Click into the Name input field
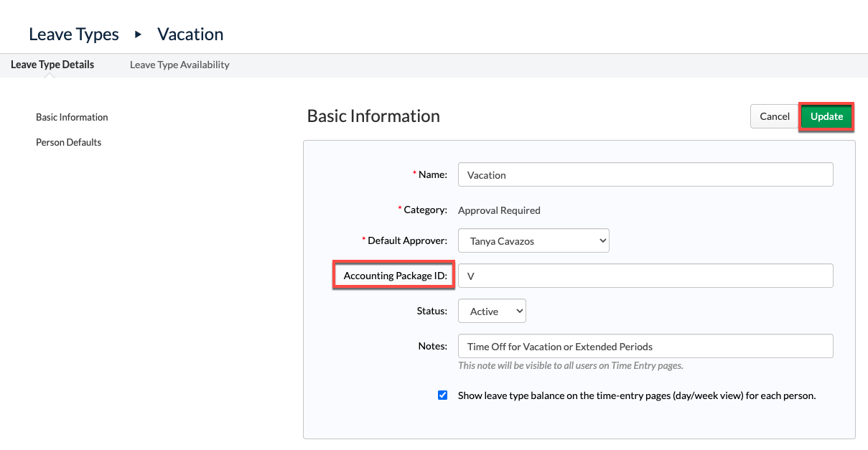Screen dimensions: 868x450 point(645,174)
